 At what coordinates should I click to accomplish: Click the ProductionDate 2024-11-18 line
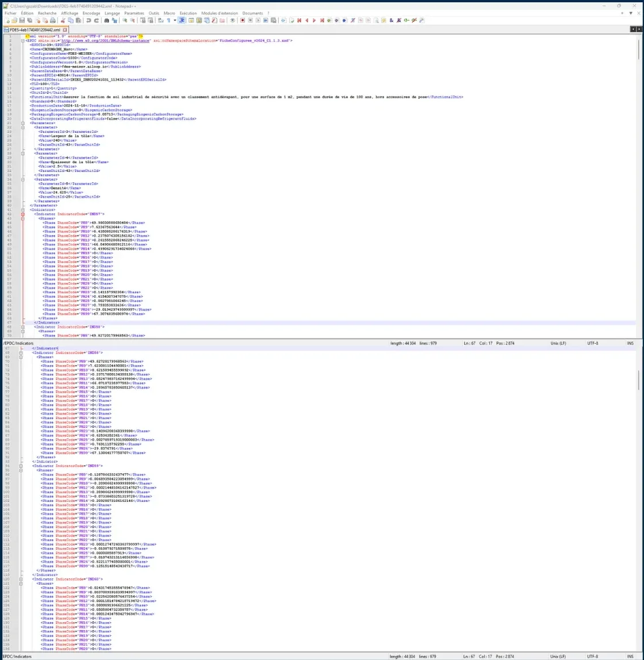(75, 106)
